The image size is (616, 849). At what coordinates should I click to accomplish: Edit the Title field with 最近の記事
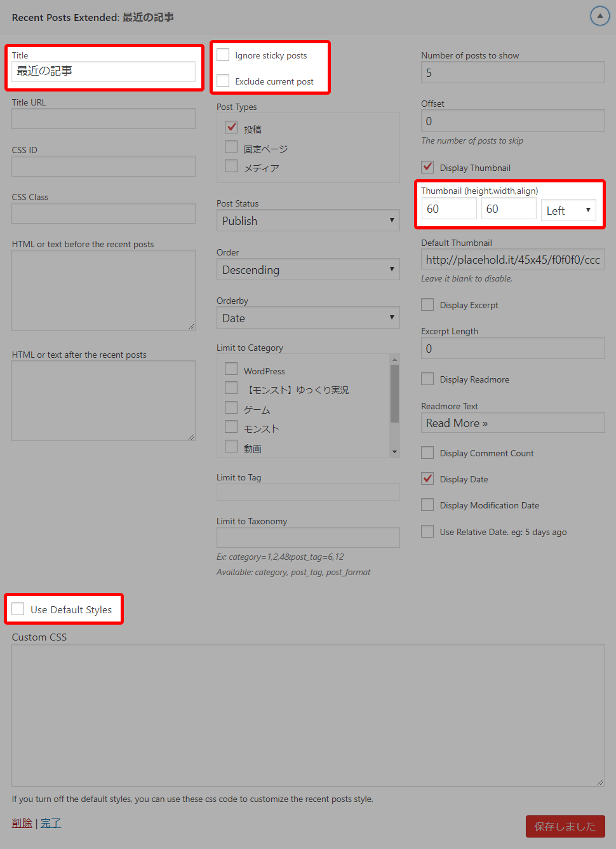coord(104,71)
